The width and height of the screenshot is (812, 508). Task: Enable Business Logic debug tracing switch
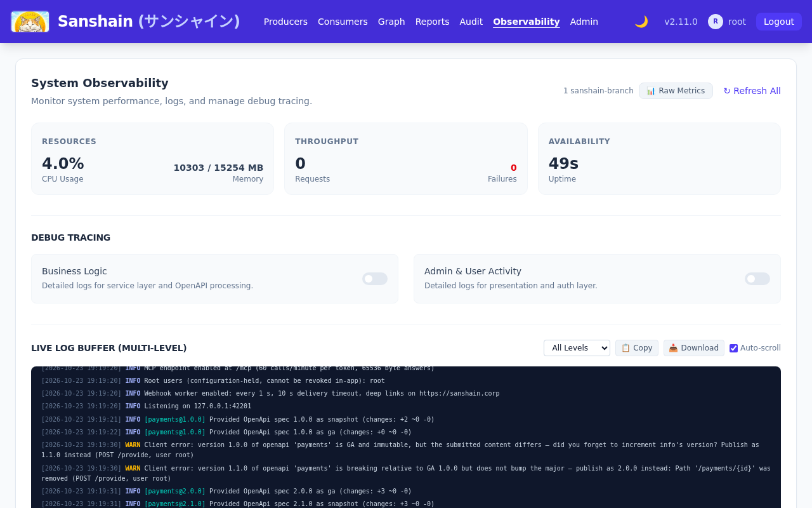pyautogui.click(x=375, y=279)
